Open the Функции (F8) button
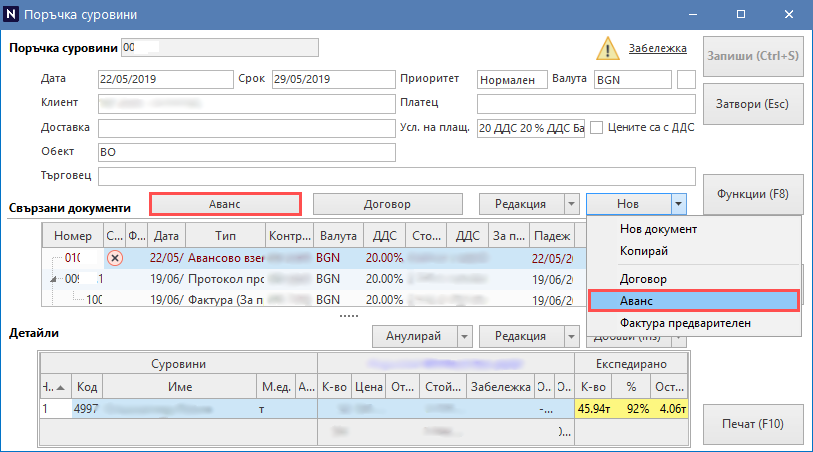The image size is (813, 452). [x=753, y=194]
